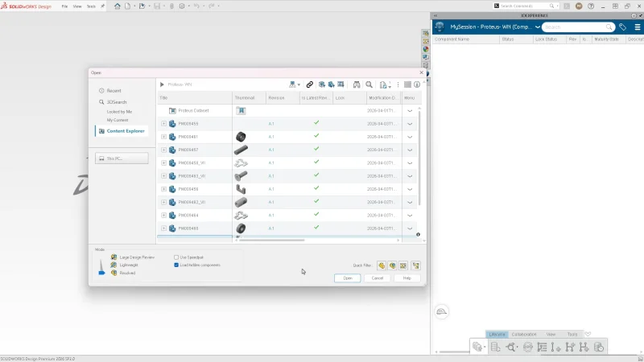644x362 pixels.
Task: Click the Appearances color ball task pane icon
Action: [x=426, y=49]
